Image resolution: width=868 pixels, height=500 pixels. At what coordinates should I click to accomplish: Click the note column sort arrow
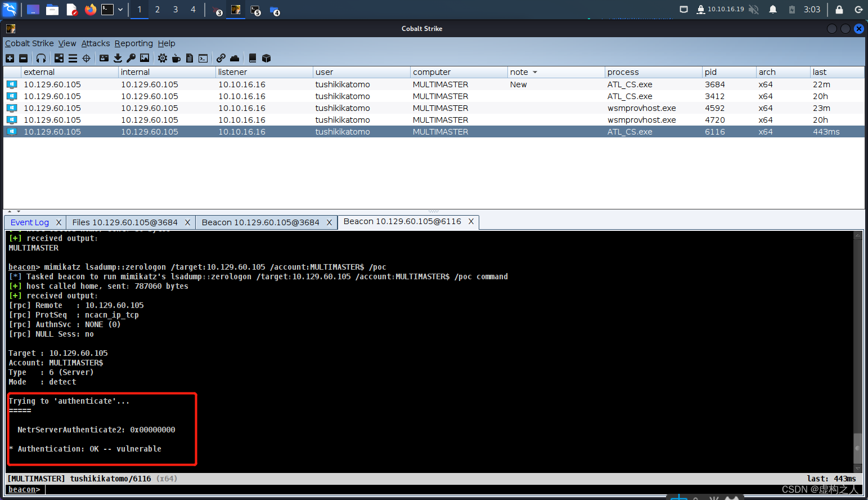click(x=535, y=72)
